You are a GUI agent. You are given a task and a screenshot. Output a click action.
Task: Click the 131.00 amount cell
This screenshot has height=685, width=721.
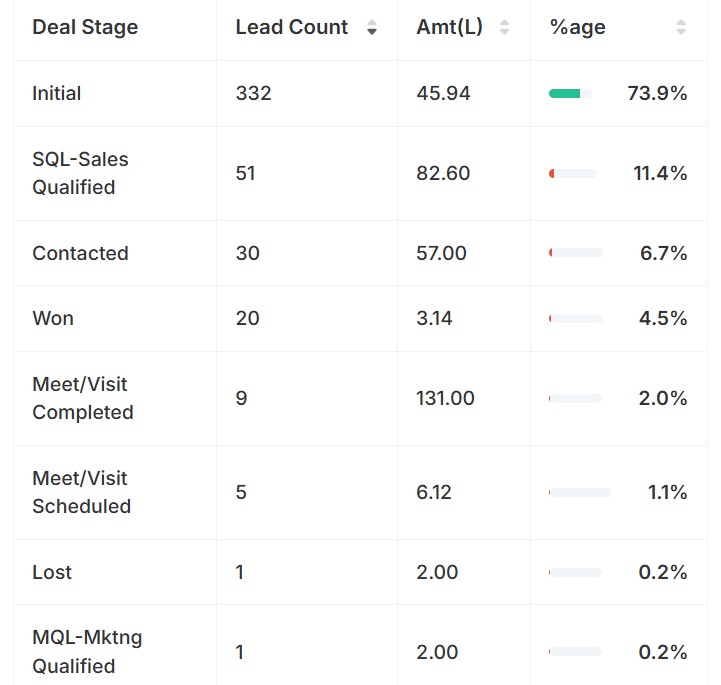pos(445,398)
